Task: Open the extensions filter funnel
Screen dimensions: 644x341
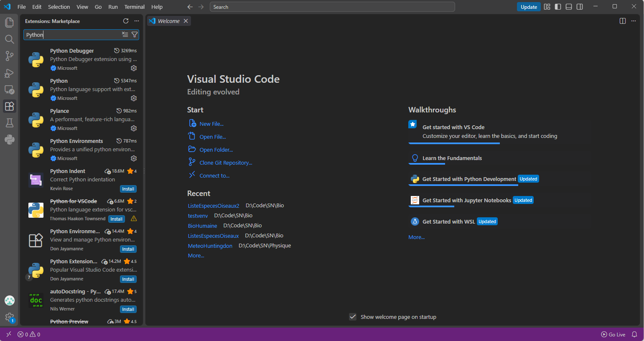Action: click(x=135, y=35)
